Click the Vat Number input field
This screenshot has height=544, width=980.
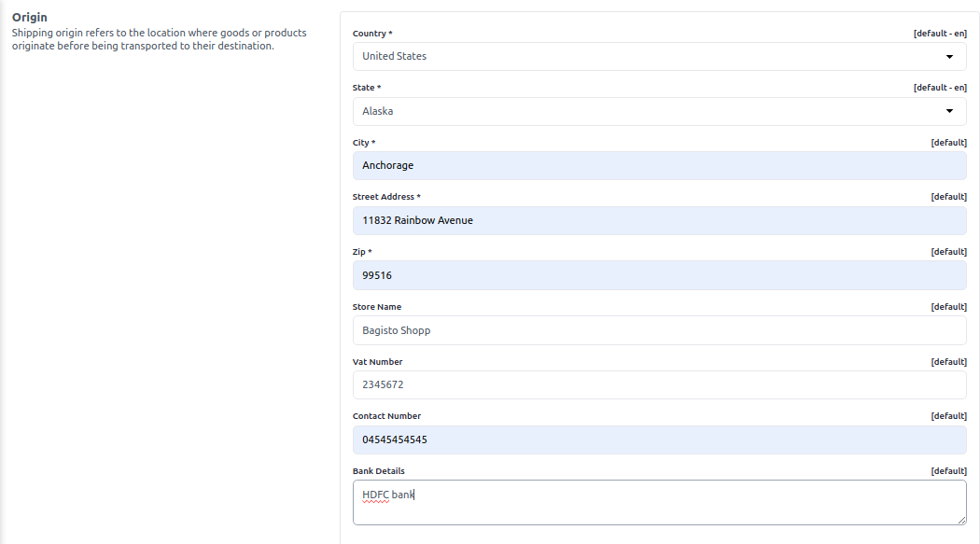coord(659,384)
